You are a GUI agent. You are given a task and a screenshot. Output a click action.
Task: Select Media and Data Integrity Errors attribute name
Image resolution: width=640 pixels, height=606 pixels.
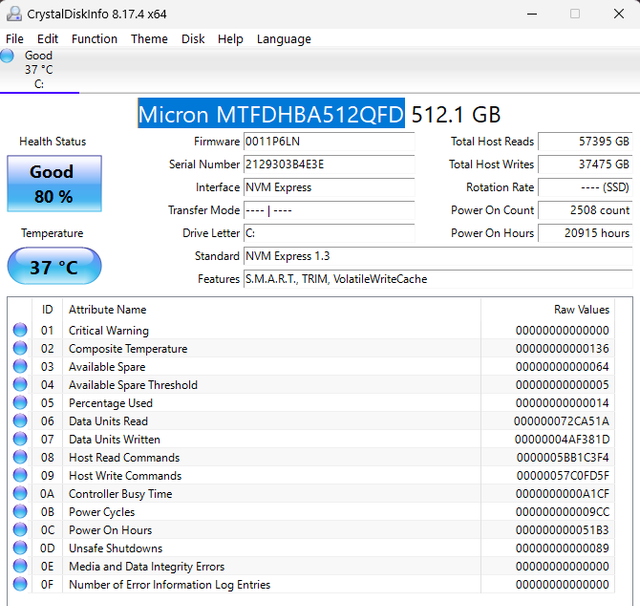coord(147,567)
